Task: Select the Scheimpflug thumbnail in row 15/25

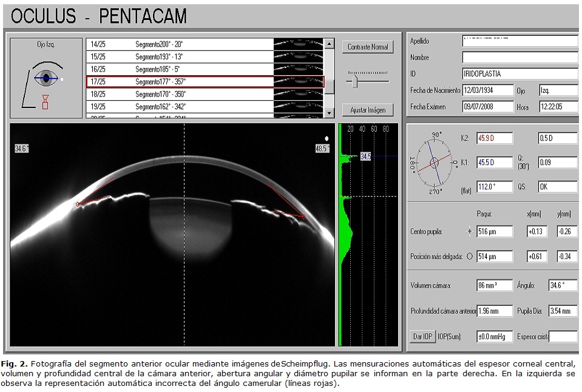Action: tap(298, 56)
